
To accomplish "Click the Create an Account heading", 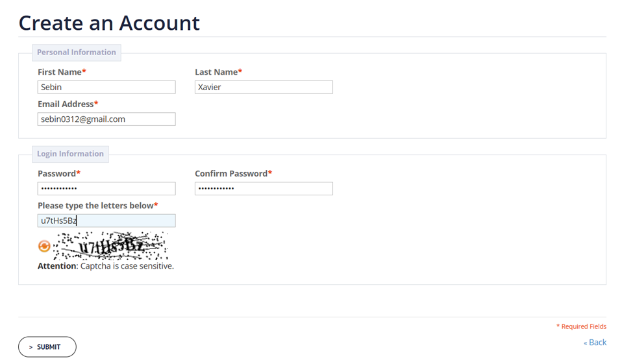I will 109,23.
